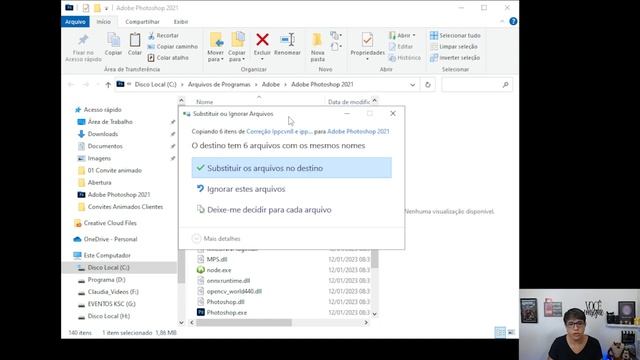
Task: Expand the address bar history dropdown
Action: pos(413,85)
